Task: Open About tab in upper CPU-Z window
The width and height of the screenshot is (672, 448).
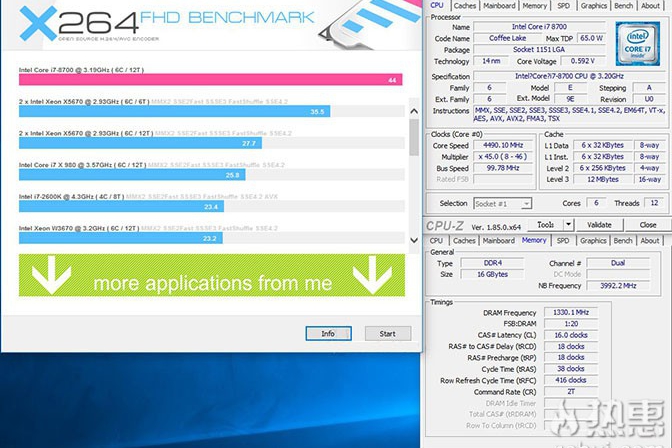Action: (650, 6)
